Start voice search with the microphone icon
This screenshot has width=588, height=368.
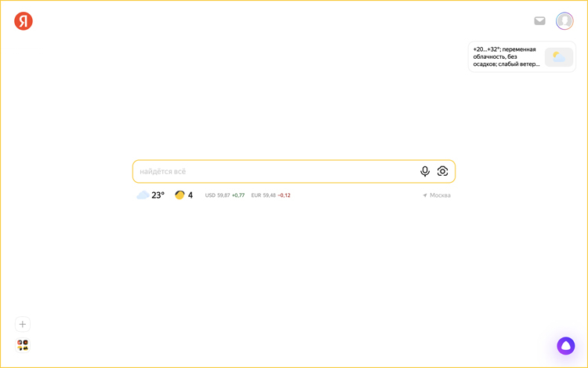(x=425, y=171)
